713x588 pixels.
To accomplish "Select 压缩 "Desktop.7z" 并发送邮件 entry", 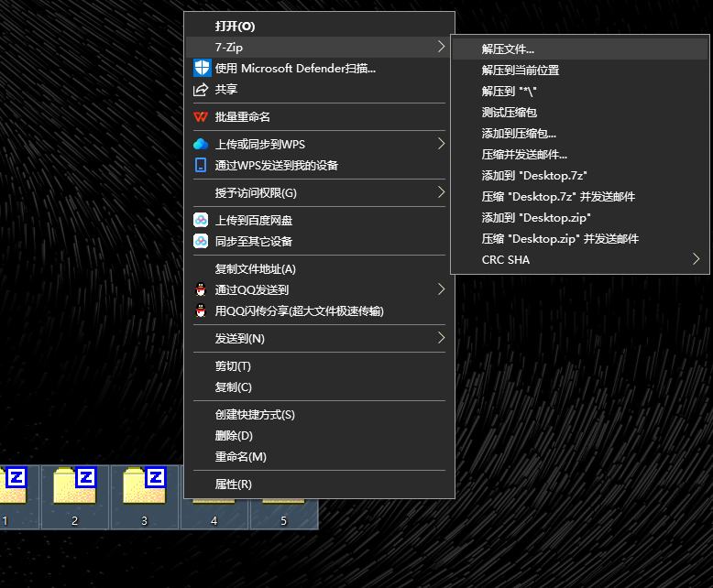I will (580, 196).
